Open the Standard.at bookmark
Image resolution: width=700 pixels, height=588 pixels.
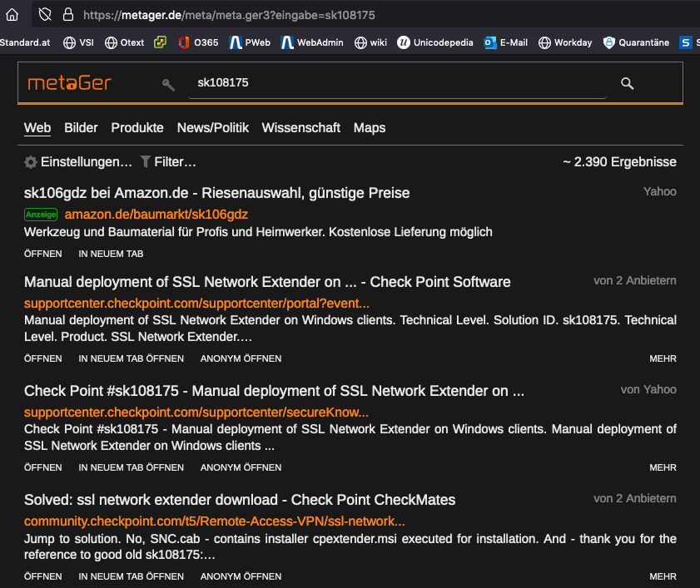point(25,42)
